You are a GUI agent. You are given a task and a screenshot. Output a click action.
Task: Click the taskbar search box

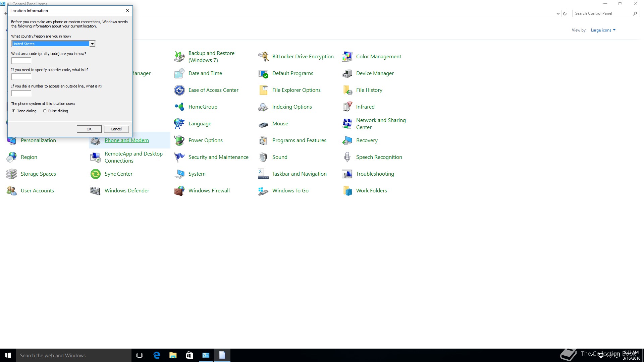click(x=74, y=355)
